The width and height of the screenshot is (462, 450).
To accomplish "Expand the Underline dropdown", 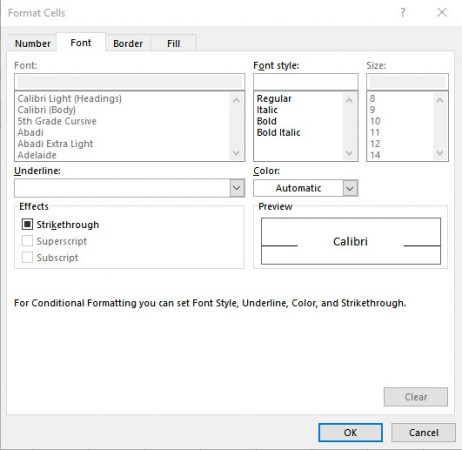I will coord(237,188).
